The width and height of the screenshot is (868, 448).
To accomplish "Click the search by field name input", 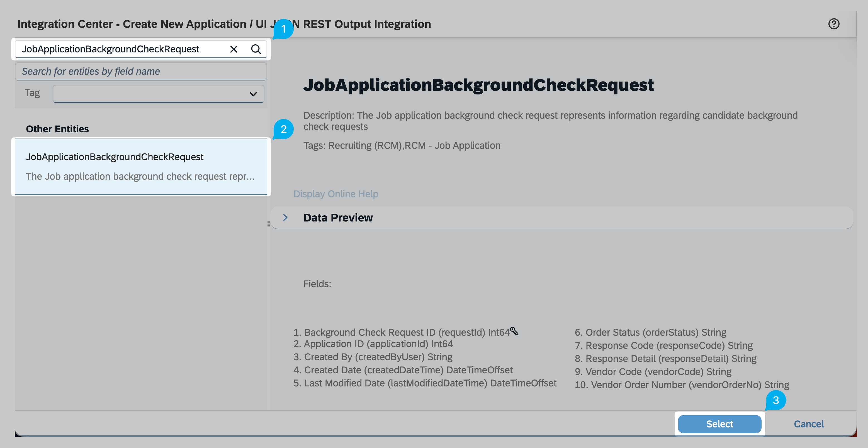I will pos(140,71).
